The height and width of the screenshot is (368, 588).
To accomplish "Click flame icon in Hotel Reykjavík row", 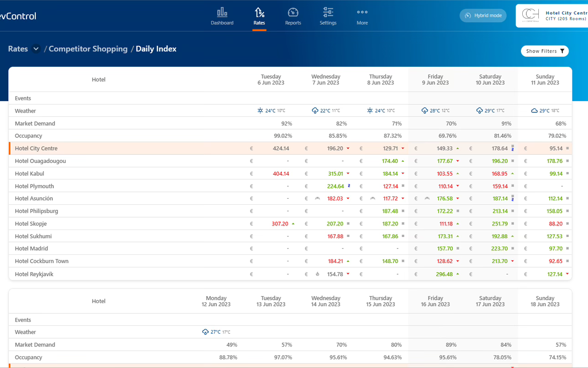I will point(317,274).
